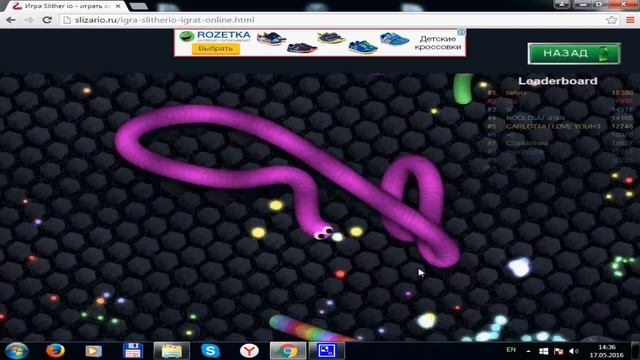Click the Детские кроссовки ad text

point(438,42)
